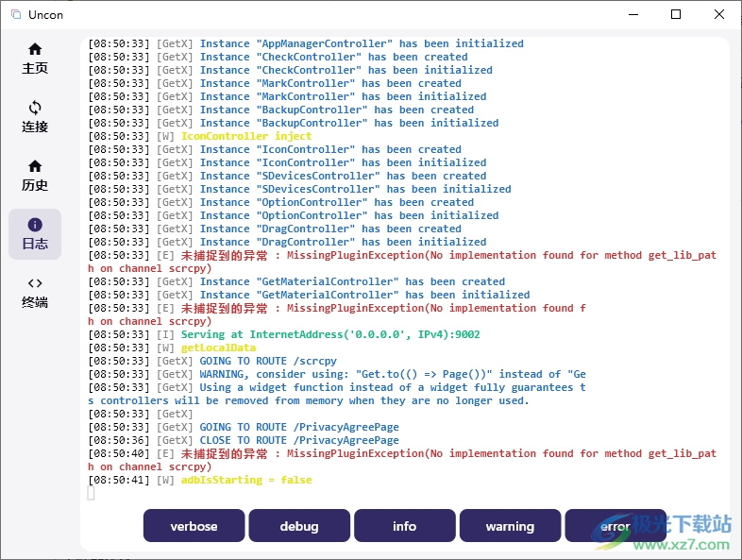Click the "WARNING, consider using" log line
Screen dimensions: 742x560
[337, 375]
